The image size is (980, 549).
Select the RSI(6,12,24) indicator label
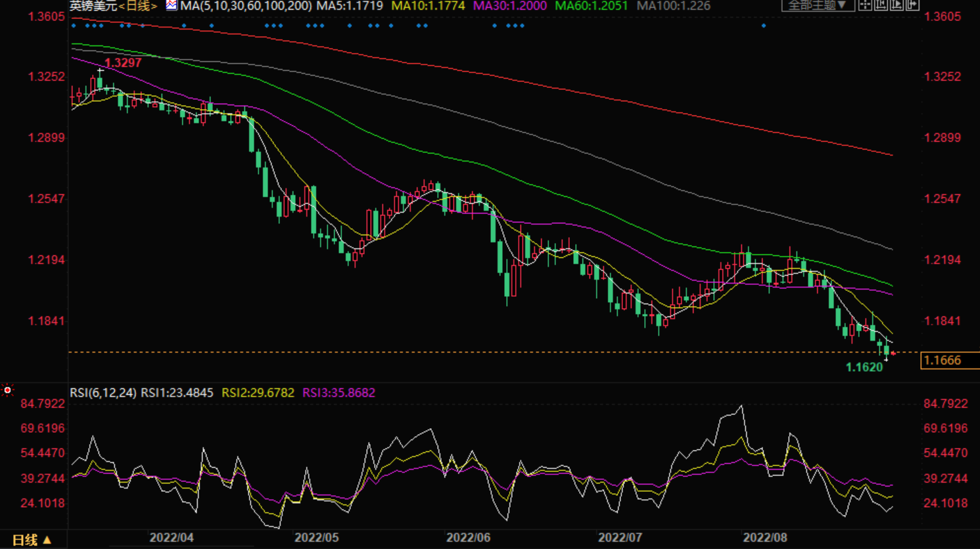coord(103,393)
